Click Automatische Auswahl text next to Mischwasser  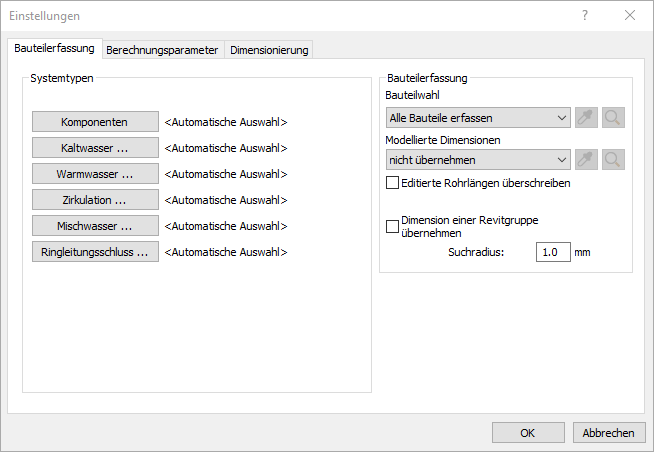(226, 226)
